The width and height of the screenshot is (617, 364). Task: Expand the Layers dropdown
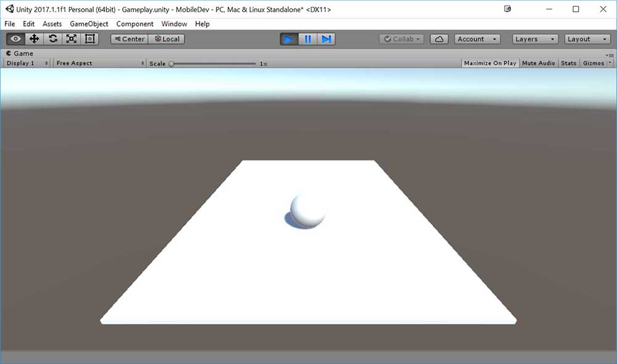535,39
